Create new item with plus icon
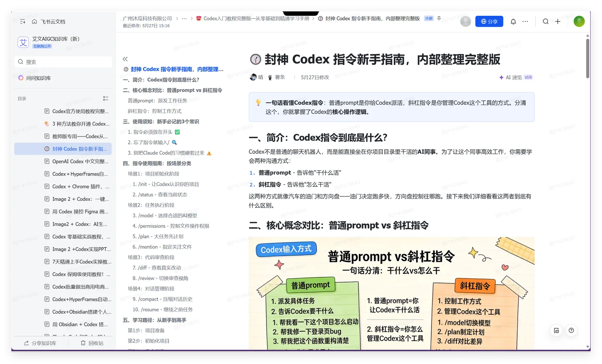Viewport: 602px width, 364px height. pos(558,21)
